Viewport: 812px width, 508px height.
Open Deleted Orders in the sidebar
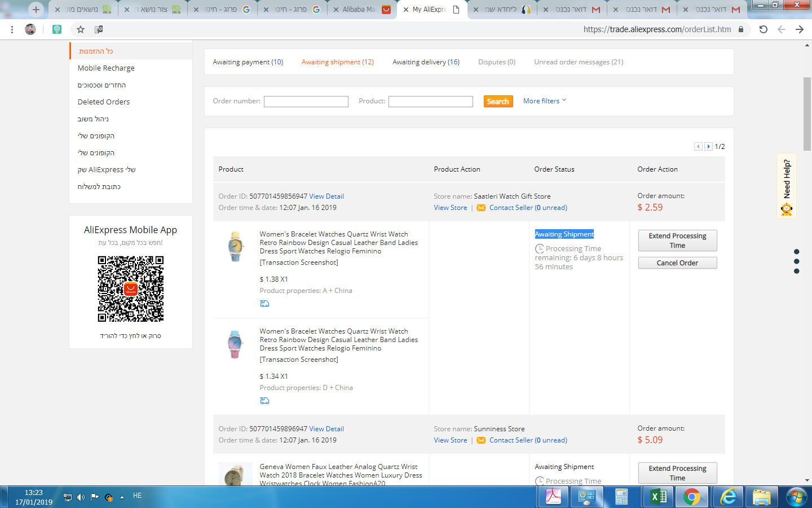pyautogui.click(x=104, y=102)
